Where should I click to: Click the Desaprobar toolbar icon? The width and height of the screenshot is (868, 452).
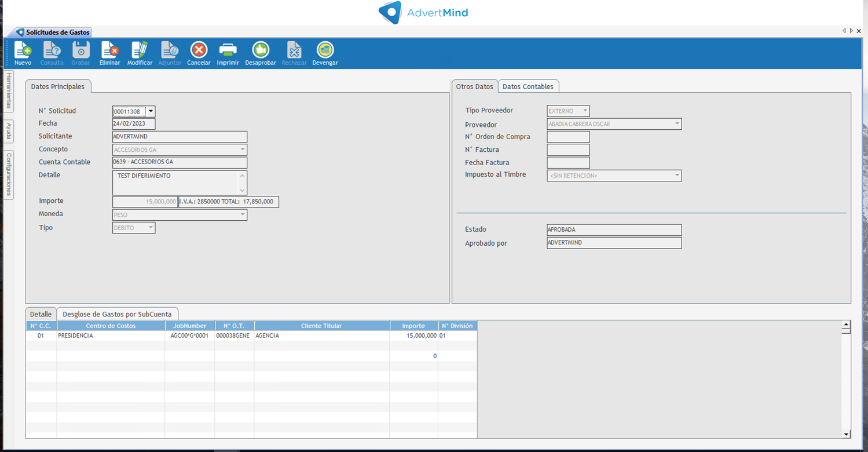click(x=261, y=53)
